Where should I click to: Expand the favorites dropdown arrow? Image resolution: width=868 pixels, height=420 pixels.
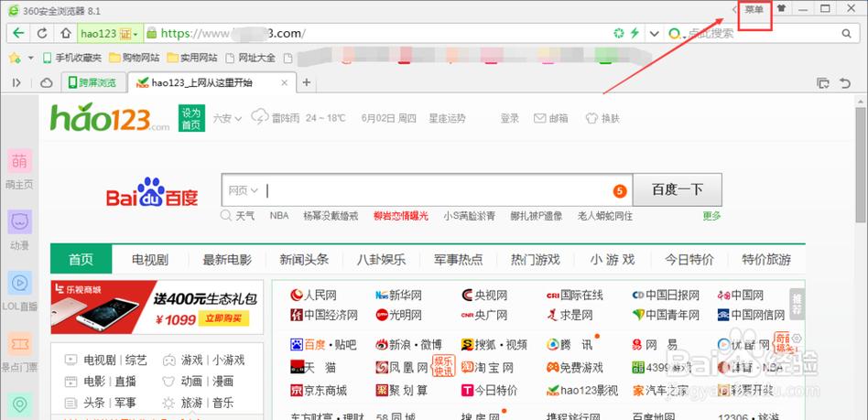pyautogui.click(x=31, y=58)
